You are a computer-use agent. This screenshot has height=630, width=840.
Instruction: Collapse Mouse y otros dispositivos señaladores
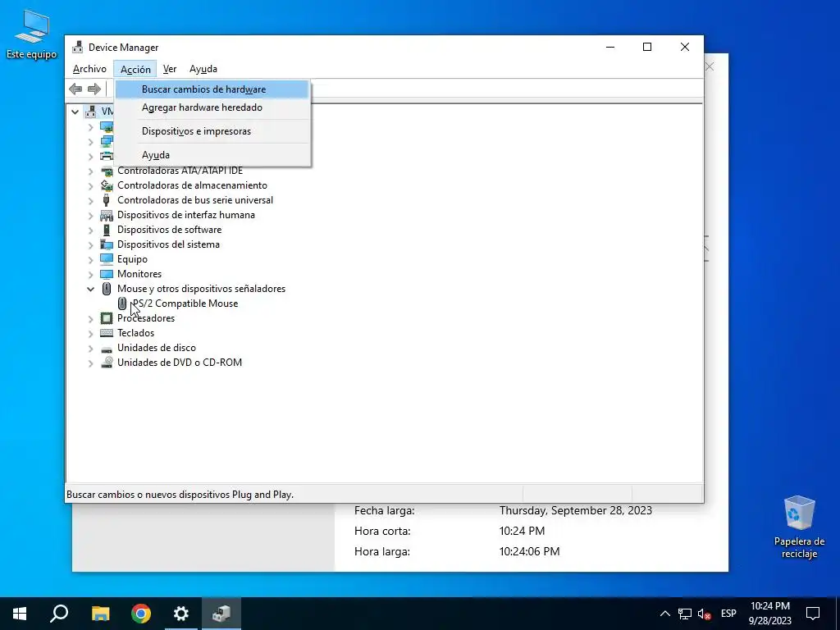90,290
